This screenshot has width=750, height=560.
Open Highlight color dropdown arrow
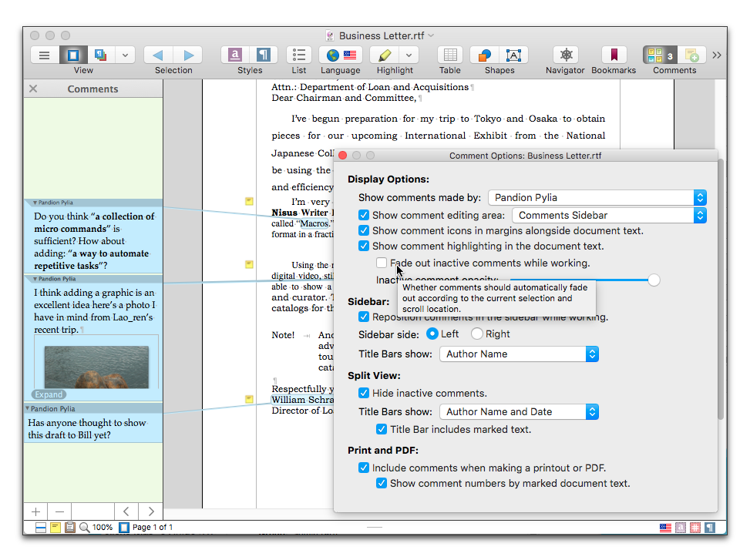coord(409,55)
